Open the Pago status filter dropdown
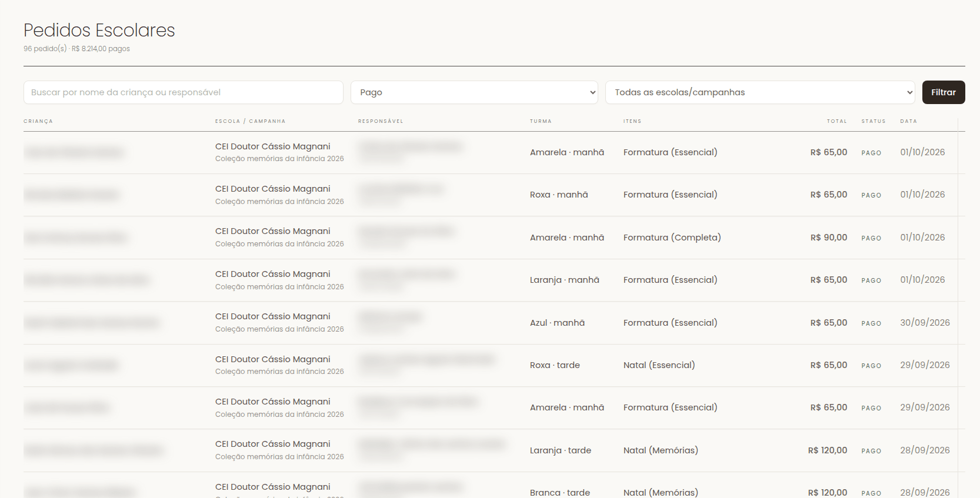The width and height of the screenshot is (980, 498). click(474, 92)
